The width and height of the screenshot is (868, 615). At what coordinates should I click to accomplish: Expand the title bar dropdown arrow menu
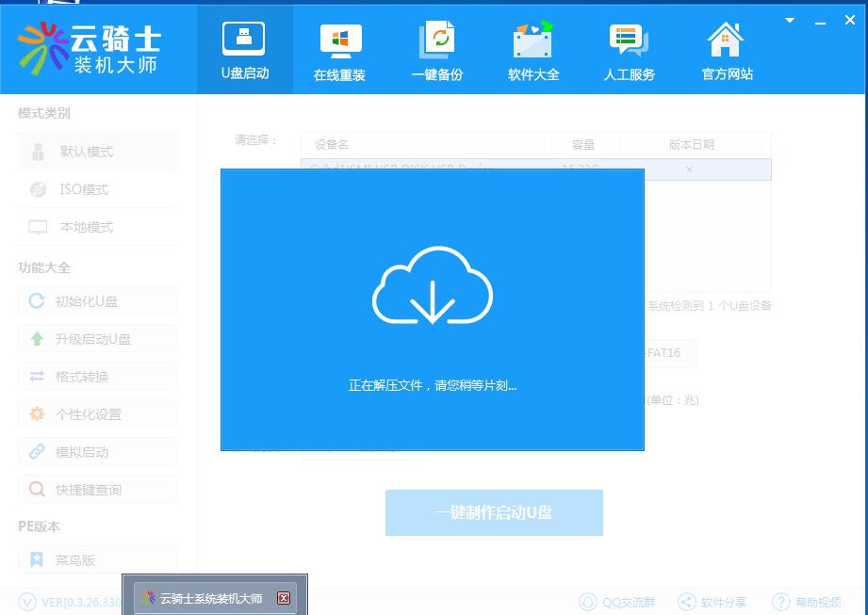pos(791,18)
